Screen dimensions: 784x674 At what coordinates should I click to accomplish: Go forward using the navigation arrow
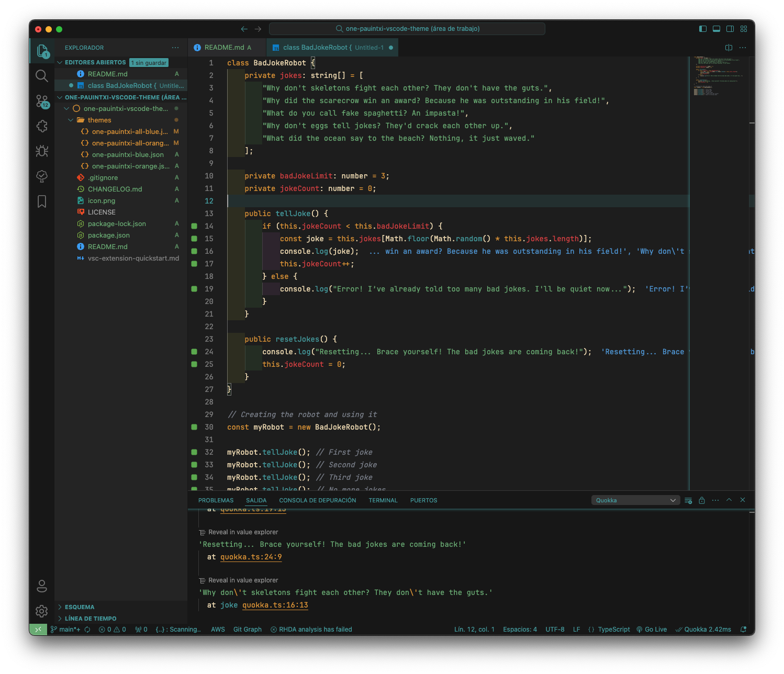click(258, 29)
